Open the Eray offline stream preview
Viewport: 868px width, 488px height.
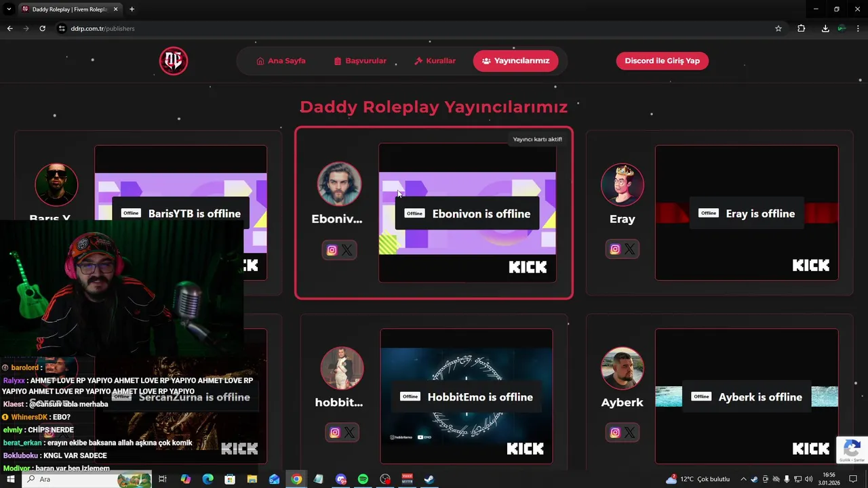[x=747, y=213]
